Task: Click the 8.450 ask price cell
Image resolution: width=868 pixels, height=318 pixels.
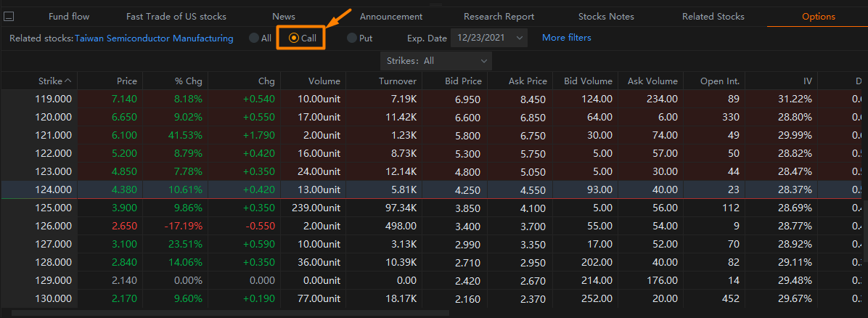Action: pyautogui.click(x=533, y=99)
